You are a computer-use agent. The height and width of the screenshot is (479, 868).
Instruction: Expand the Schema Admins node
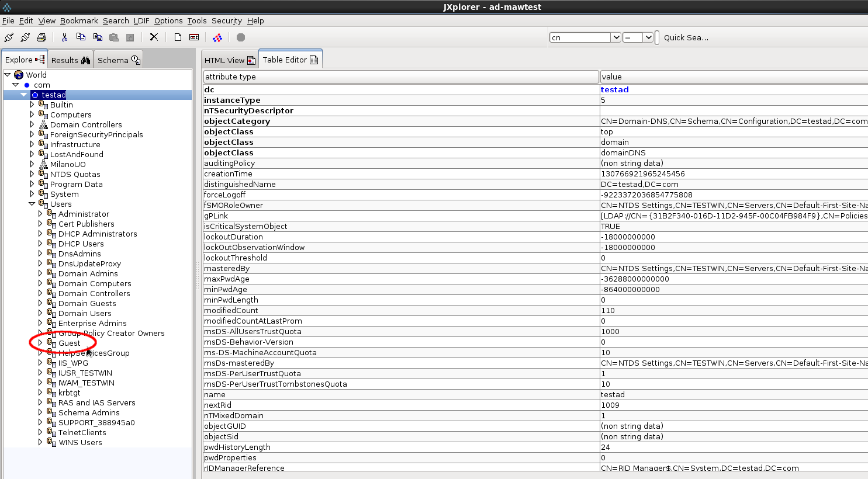point(40,412)
